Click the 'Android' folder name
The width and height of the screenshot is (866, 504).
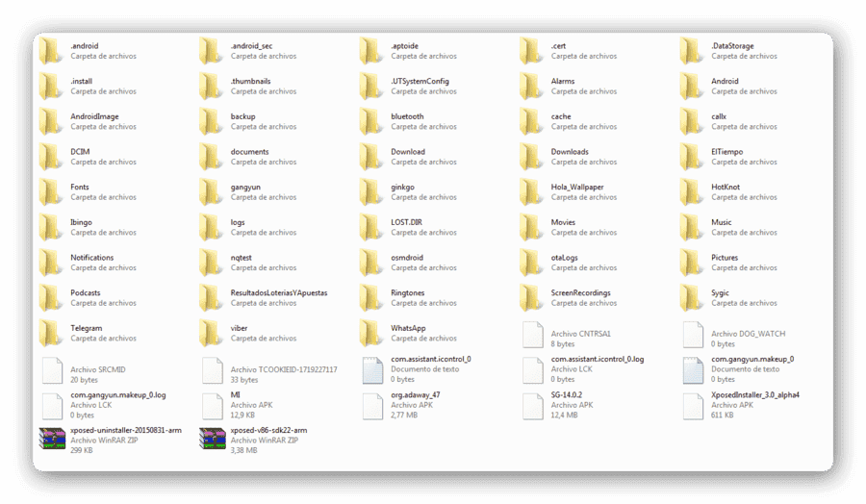coord(725,81)
